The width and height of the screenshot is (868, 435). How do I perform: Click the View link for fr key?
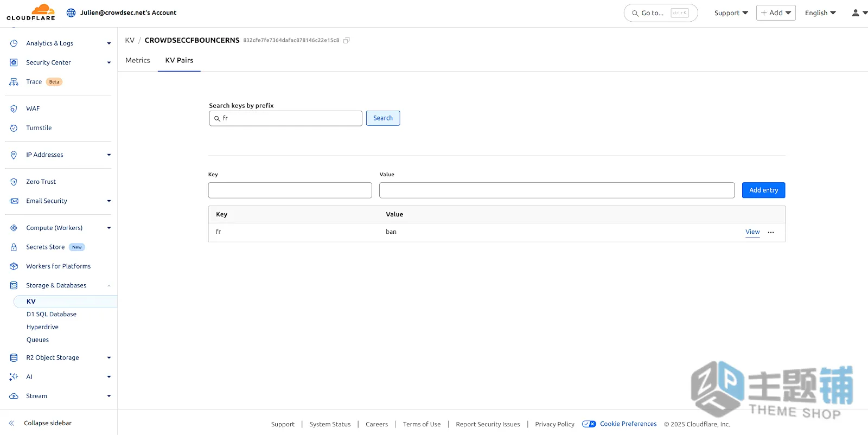[752, 232]
